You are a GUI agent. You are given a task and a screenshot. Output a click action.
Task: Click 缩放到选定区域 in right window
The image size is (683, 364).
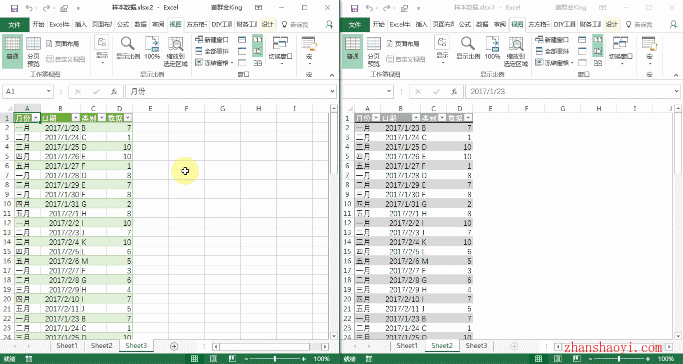click(x=516, y=51)
